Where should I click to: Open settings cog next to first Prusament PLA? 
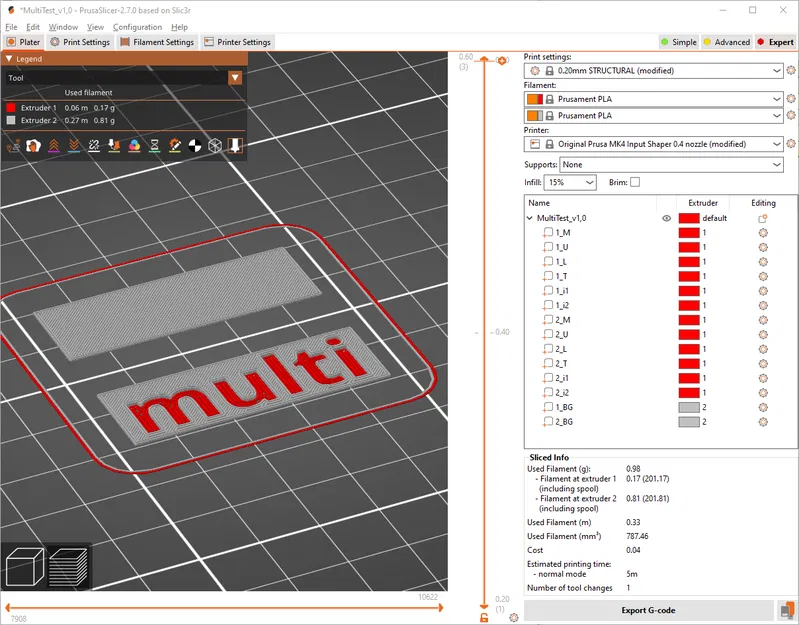[x=791, y=99]
